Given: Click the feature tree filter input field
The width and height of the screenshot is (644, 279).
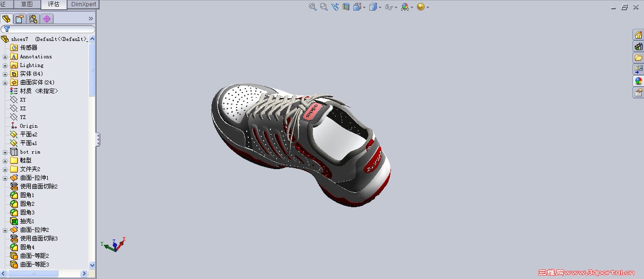Looking at the screenshot, I should [48, 29].
